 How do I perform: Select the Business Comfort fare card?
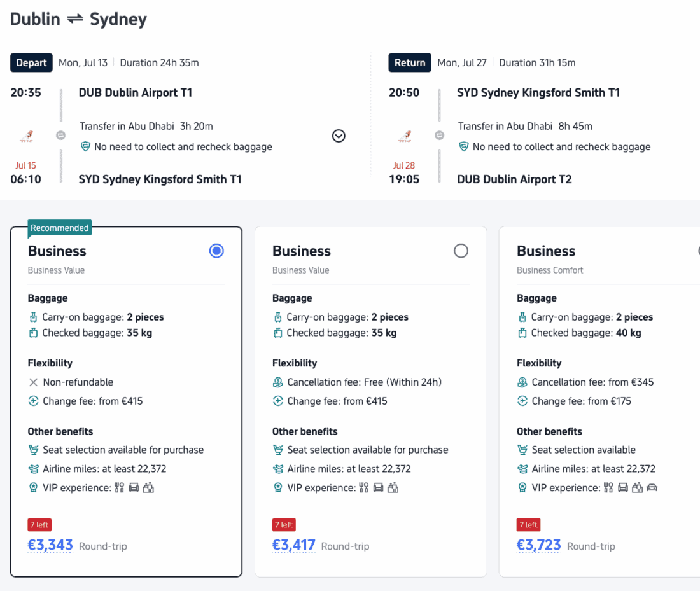tap(599, 401)
